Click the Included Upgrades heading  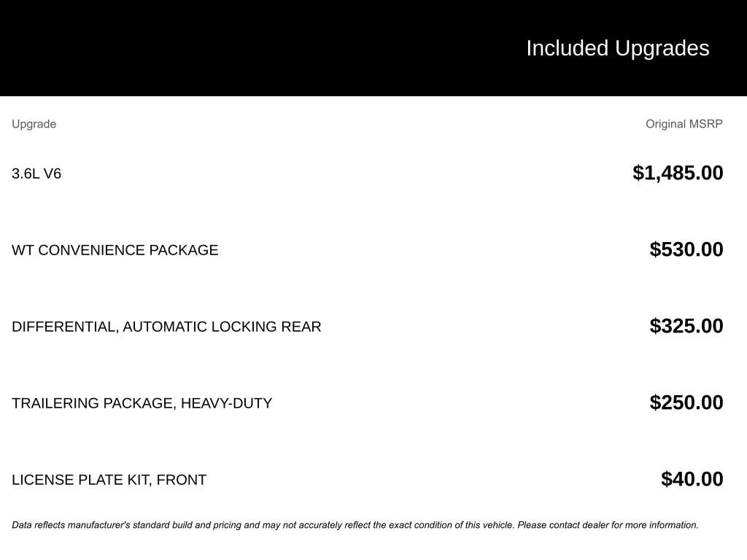617,48
